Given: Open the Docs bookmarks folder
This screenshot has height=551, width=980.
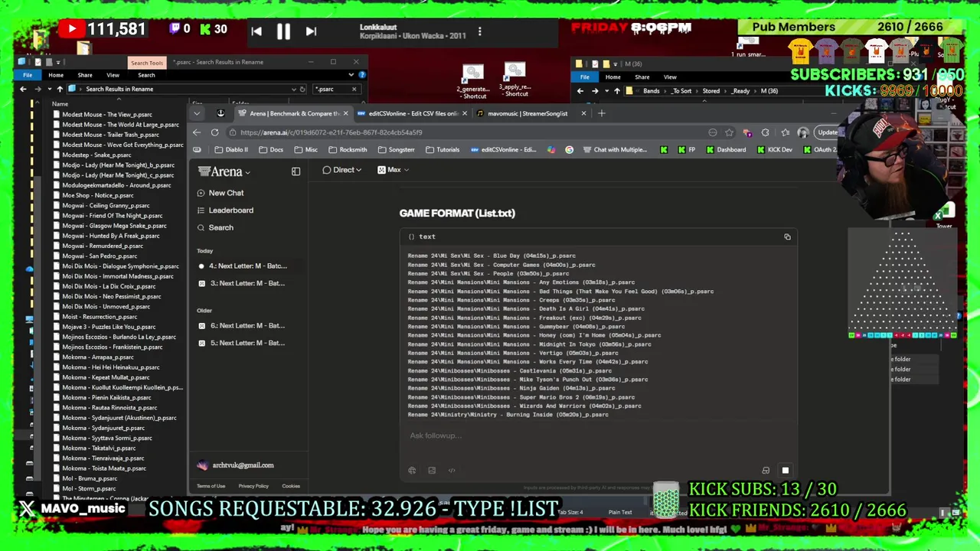Looking at the screenshot, I should [271, 150].
